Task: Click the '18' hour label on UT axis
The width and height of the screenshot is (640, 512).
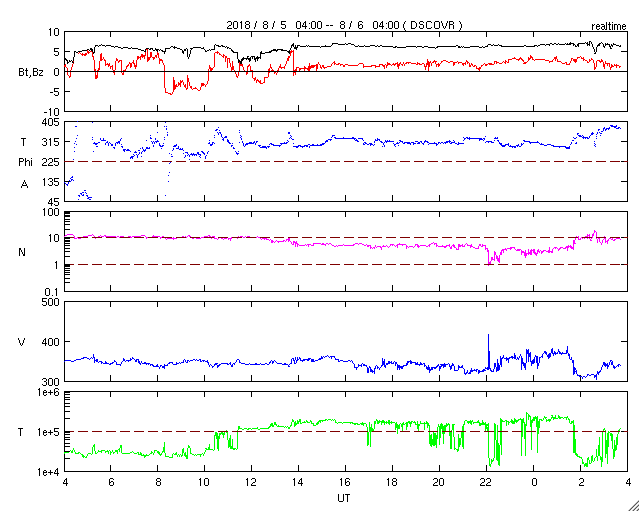Action: [x=392, y=482]
